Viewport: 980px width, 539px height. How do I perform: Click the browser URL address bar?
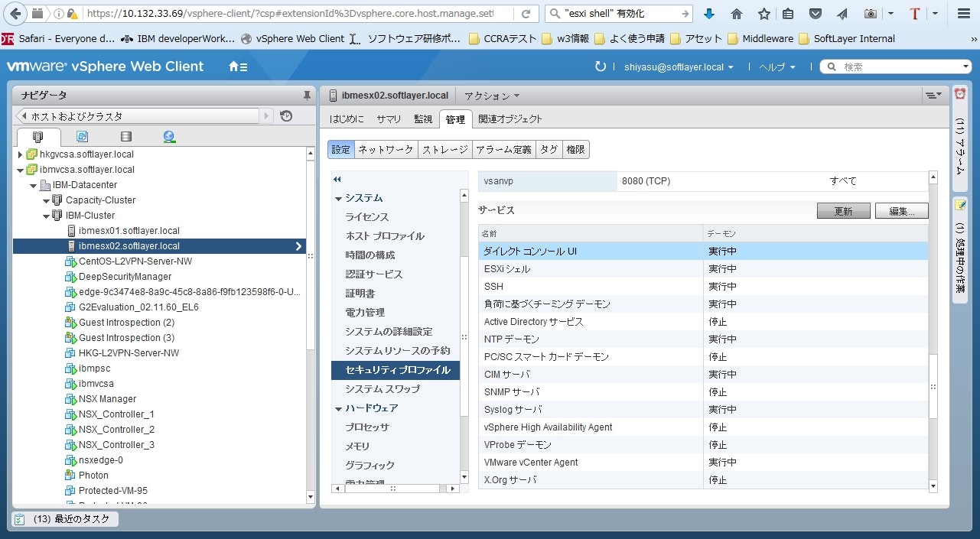pos(289,14)
